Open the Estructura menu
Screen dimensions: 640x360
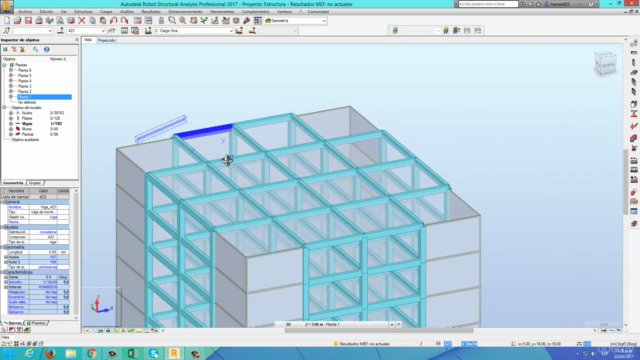tap(83, 11)
